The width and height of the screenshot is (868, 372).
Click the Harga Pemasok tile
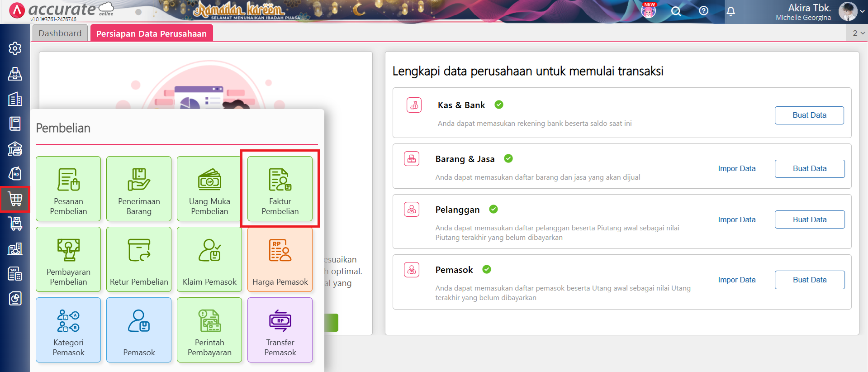pyautogui.click(x=280, y=259)
